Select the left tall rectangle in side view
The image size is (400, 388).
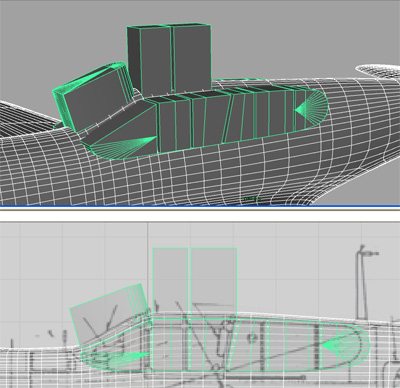coord(170,283)
